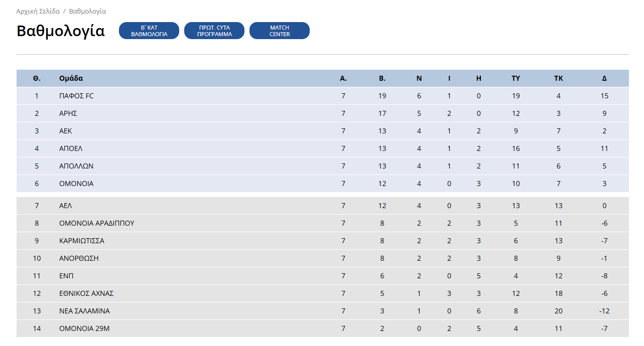The image size is (644, 346).
Task: Open ΟΜΟΝΟΙΑ 29Μ team entry
Action: pos(83,328)
